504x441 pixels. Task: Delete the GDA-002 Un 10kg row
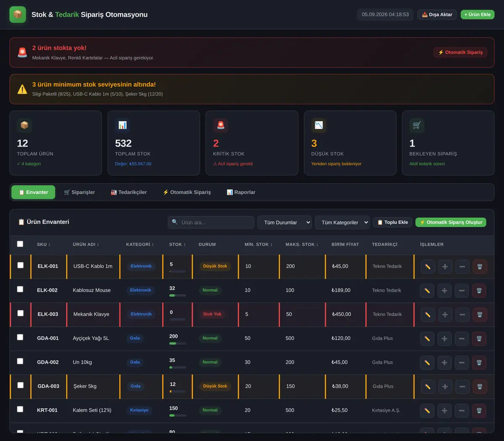click(479, 363)
